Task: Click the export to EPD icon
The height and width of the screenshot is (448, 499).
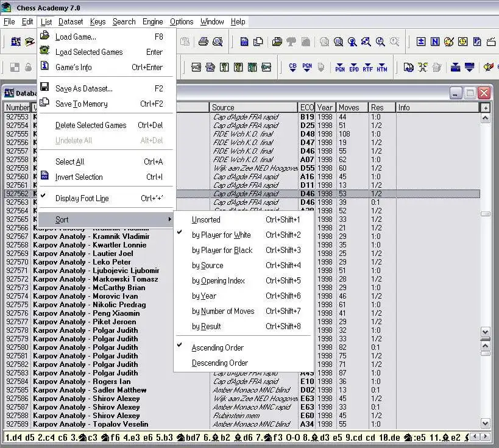Action: tap(353, 67)
